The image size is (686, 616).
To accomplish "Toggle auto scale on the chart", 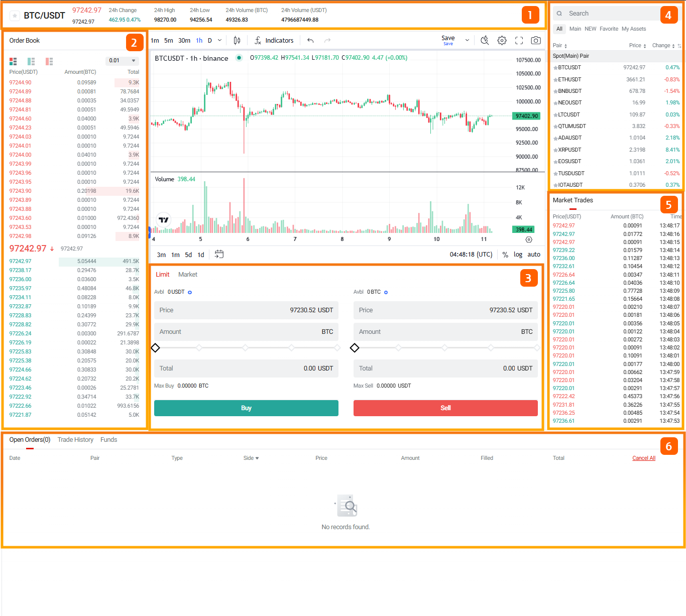I will [x=534, y=255].
